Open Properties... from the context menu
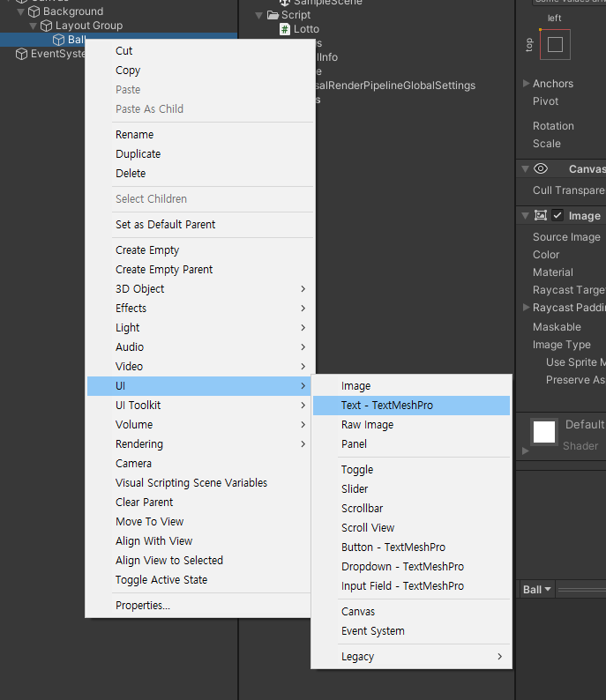The height and width of the screenshot is (700, 606). point(198,606)
